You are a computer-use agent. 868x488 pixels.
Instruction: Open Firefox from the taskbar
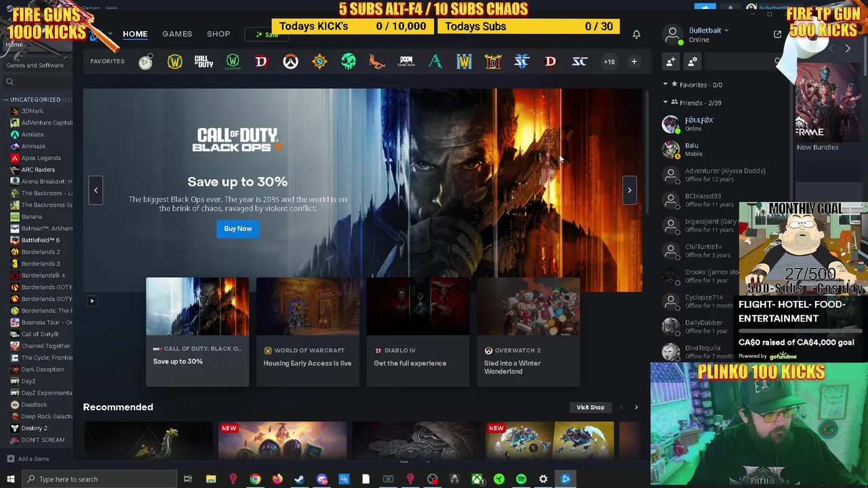click(277, 479)
